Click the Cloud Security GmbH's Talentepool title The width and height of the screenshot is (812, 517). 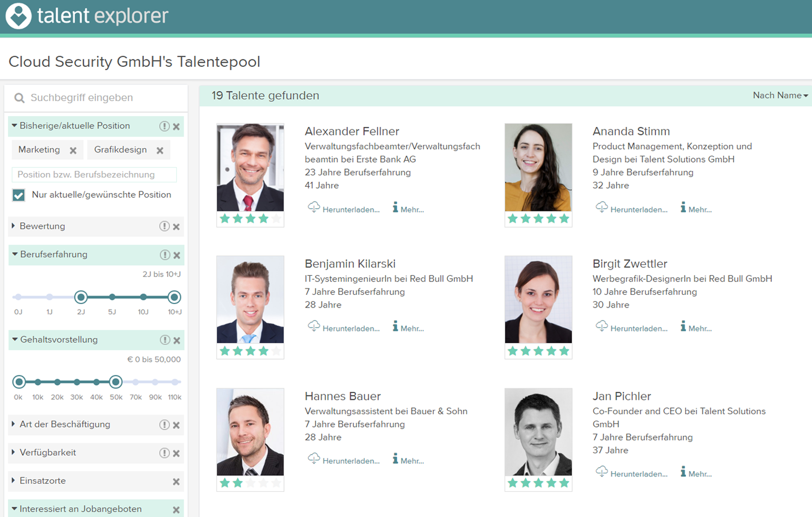click(x=134, y=62)
